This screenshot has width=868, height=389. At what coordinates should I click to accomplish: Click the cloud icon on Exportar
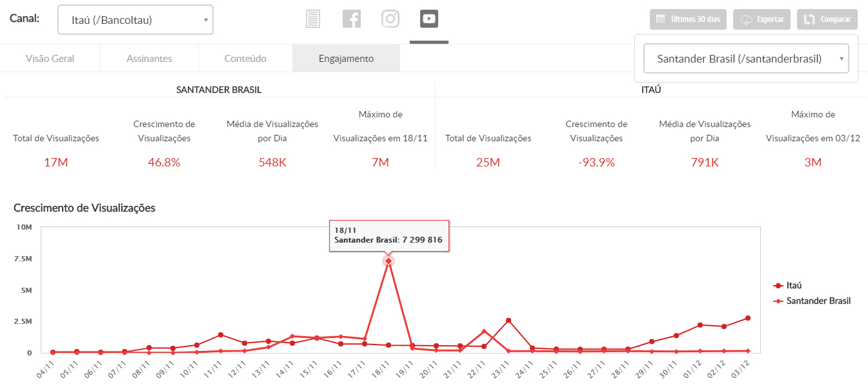click(x=747, y=19)
